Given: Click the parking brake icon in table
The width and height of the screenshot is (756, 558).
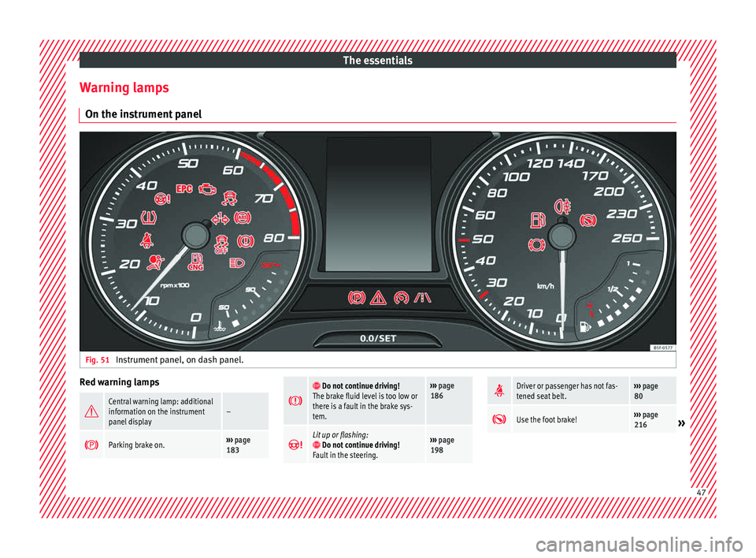Looking at the screenshot, I should point(91,445).
